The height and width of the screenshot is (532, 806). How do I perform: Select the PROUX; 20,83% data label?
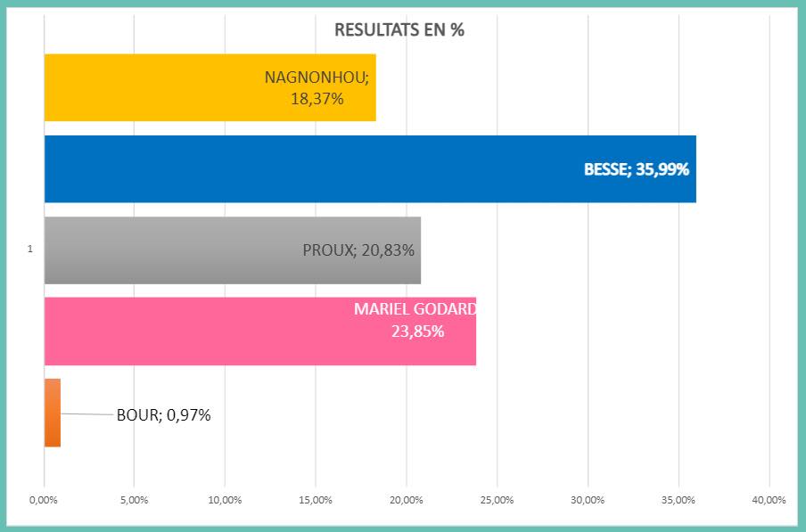tap(358, 250)
